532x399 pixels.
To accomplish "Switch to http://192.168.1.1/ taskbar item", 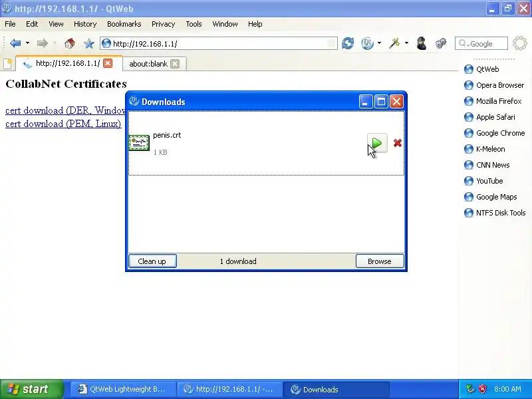I will click(229, 389).
